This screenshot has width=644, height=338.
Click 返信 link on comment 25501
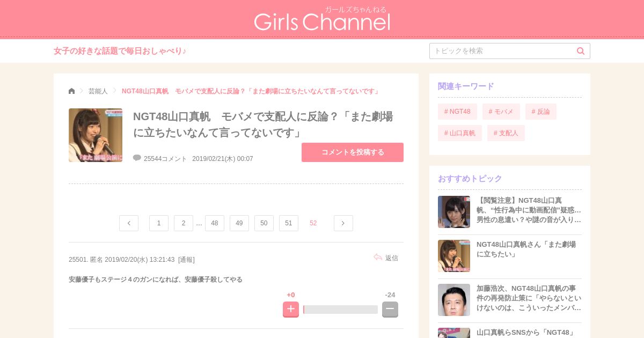(x=392, y=258)
